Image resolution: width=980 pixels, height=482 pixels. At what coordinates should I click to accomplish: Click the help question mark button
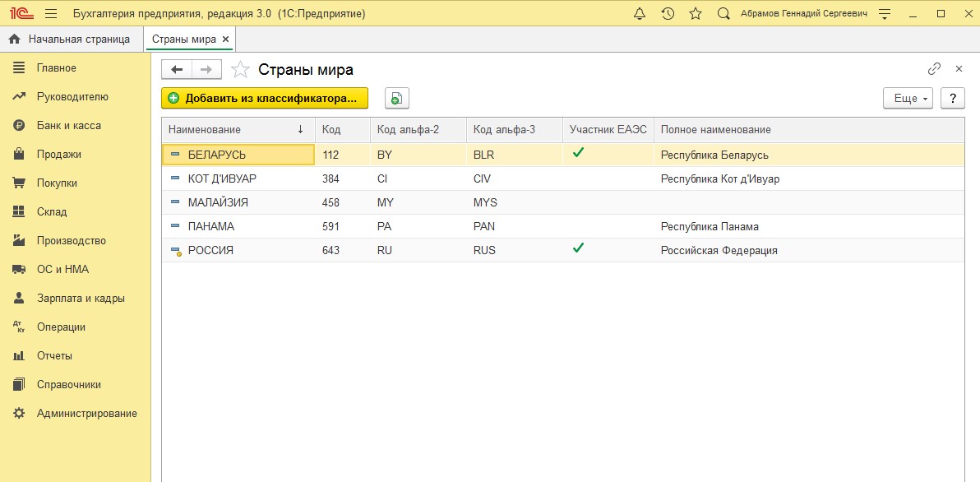coord(952,99)
